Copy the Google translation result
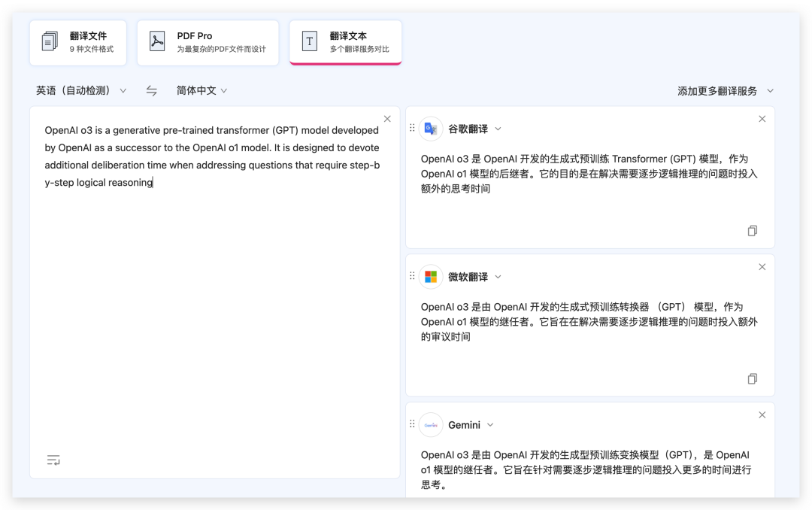The width and height of the screenshot is (812, 510). pyautogui.click(x=752, y=231)
